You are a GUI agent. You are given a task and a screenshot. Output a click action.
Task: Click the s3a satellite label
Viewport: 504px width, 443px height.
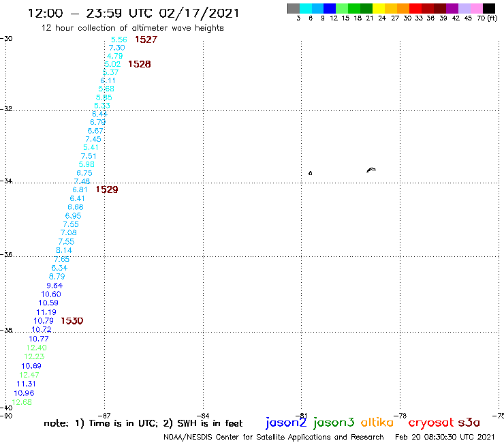(x=469, y=423)
